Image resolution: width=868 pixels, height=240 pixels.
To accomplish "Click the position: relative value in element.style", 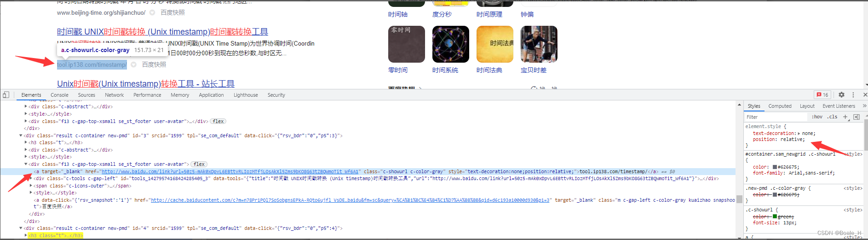I will [791, 140].
